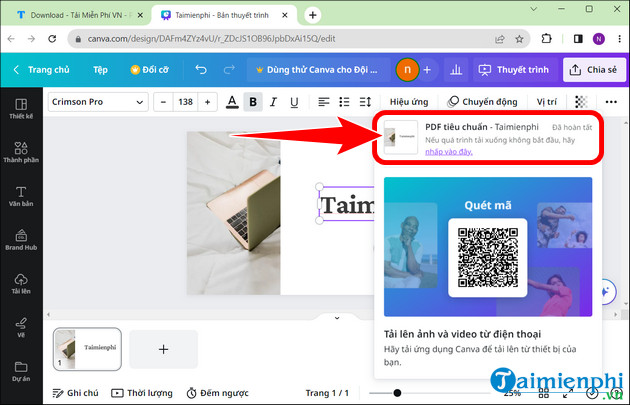Reload the page in Chrome
Image resolution: width=630 pixels, height=405 pixels.
pyautogui.click(x=52, y=39)
